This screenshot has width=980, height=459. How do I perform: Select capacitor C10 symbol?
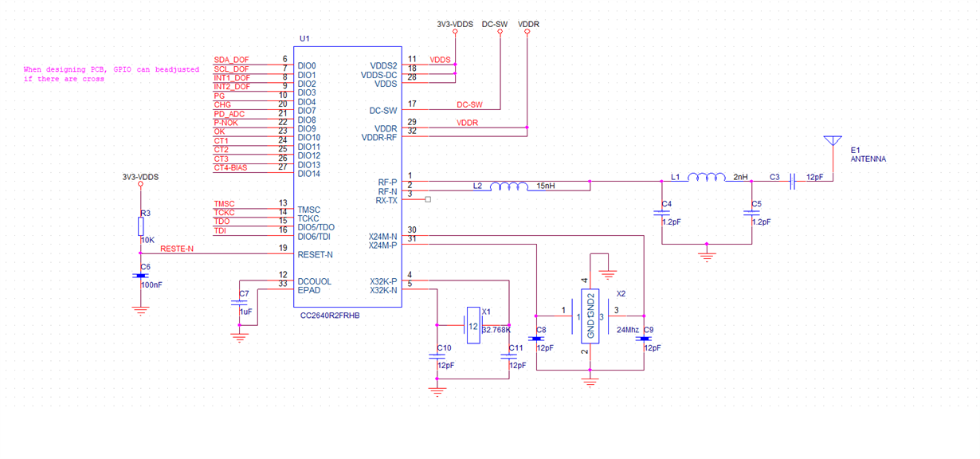pos(437,356)
